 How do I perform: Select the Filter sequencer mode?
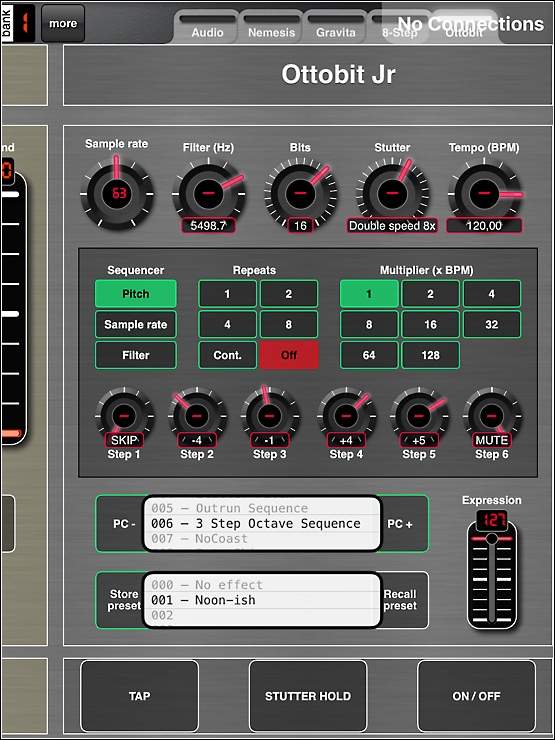pyautogui.click(x=136, y=355)
